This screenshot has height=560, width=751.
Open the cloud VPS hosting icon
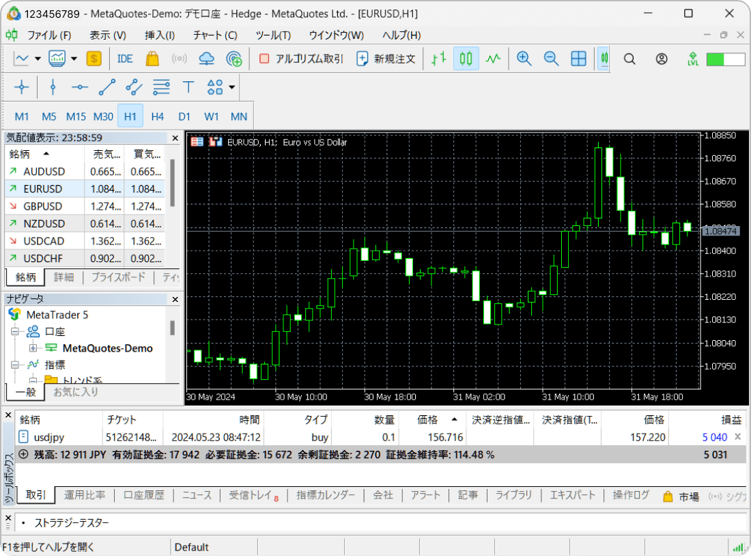tap(206, 59)
